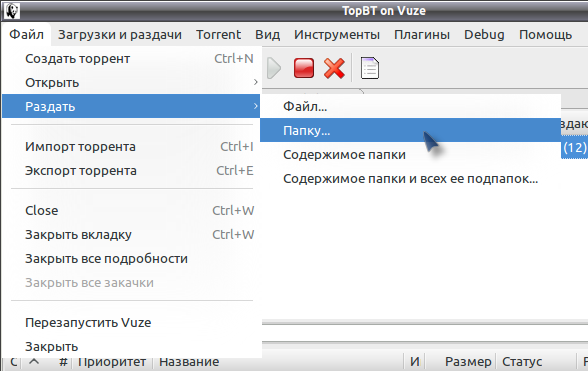The image size is (588, 371).
Task: Select Содержимое папки submenu item
Action: pos(411,154)
